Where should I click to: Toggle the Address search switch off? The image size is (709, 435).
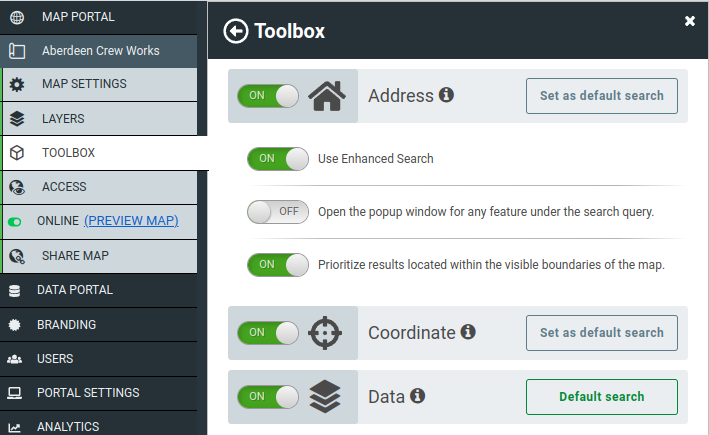coord(268,96)
